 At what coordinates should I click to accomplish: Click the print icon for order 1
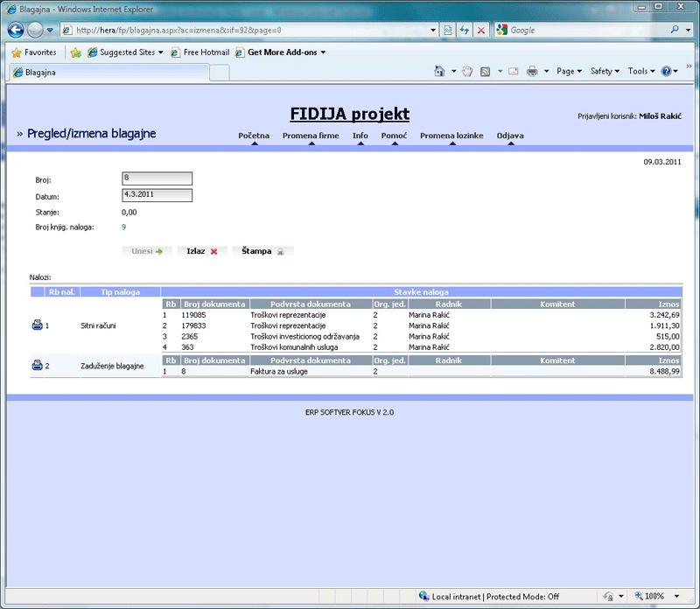coord(37,325)
